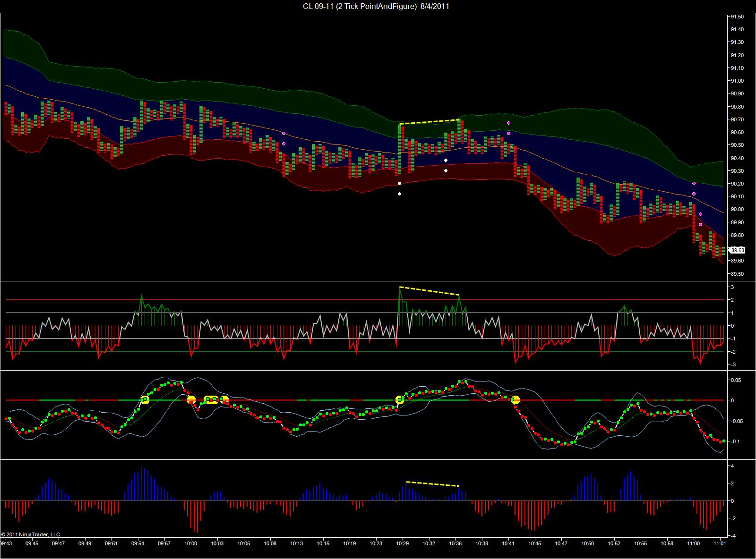Click the chart title CL 09-11 PointAndFigure
Viewport: 756px width, 559px height.
point(376,6)
